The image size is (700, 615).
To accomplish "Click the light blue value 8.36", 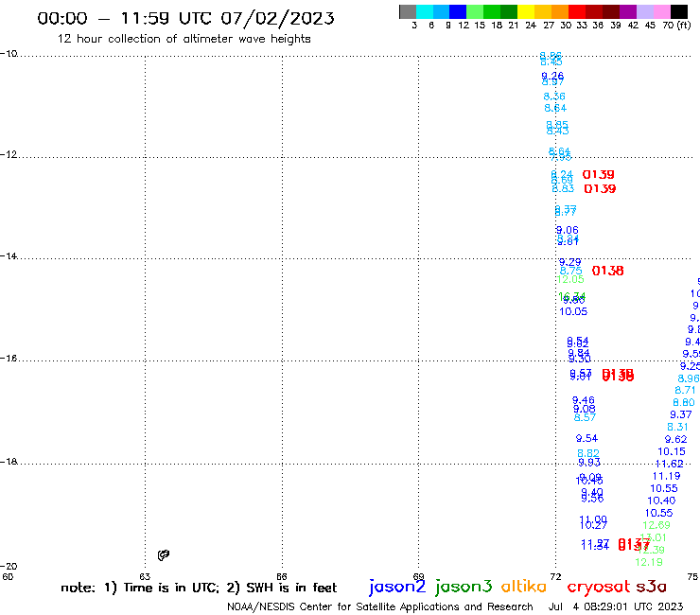I will (x=554, y=97).
